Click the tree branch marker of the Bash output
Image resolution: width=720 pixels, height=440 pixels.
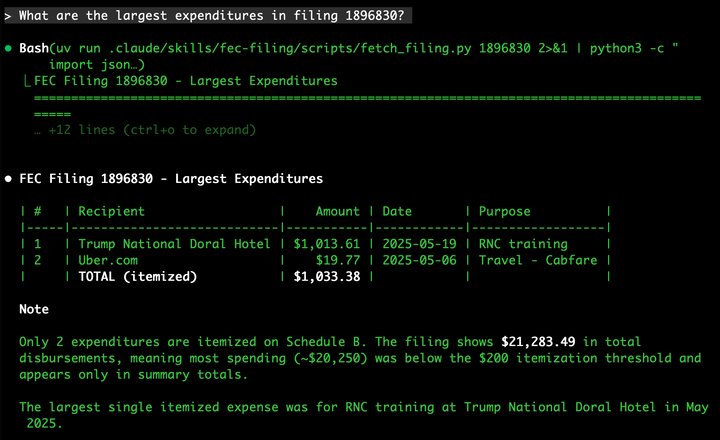tap(25, 81)
